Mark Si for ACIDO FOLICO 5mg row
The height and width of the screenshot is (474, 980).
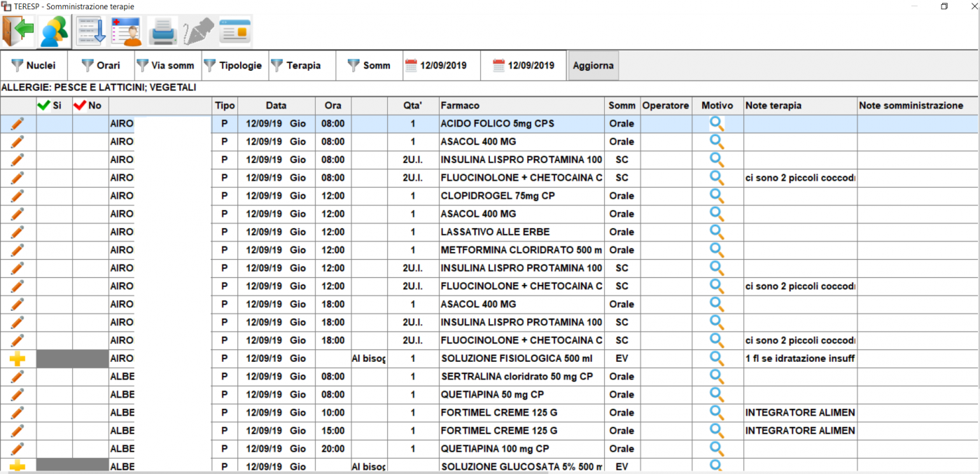pos(55,124)
